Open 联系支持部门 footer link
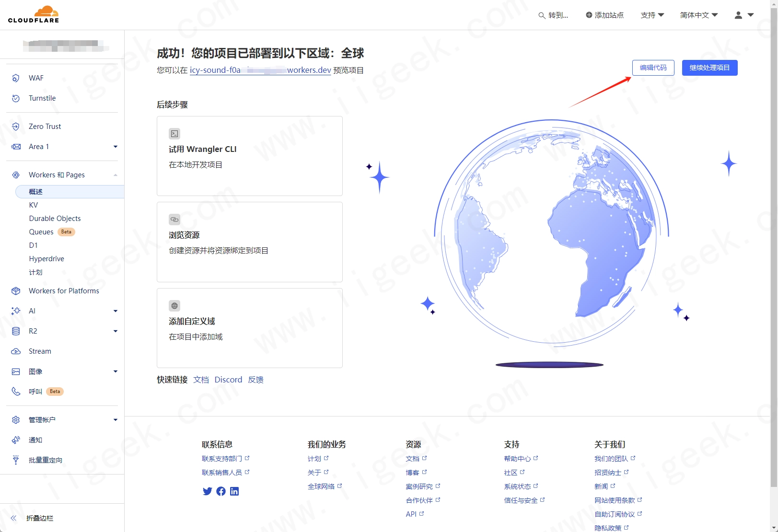 [x=225, y=459]
